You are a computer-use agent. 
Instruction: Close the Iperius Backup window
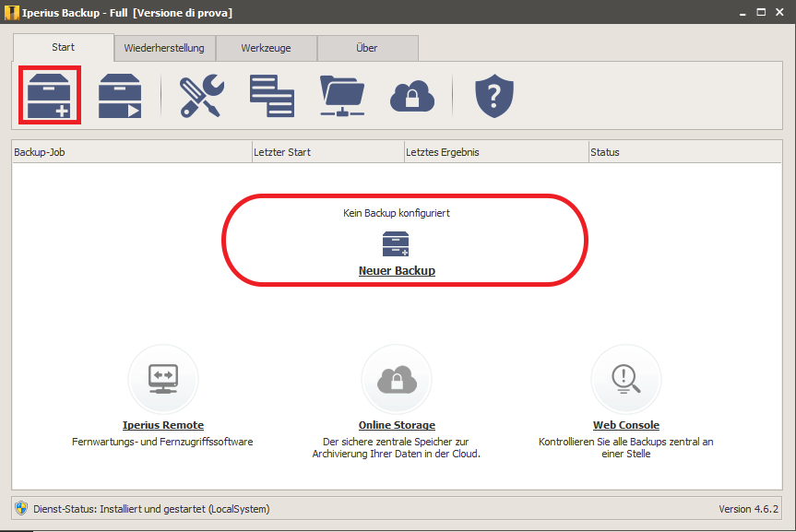coord(779,12)
